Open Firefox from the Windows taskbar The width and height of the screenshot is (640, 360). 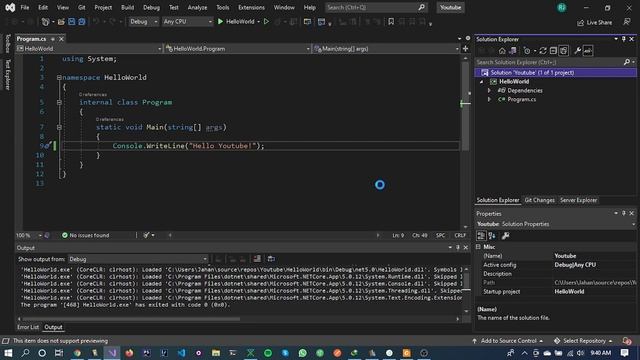click(129, 353)
